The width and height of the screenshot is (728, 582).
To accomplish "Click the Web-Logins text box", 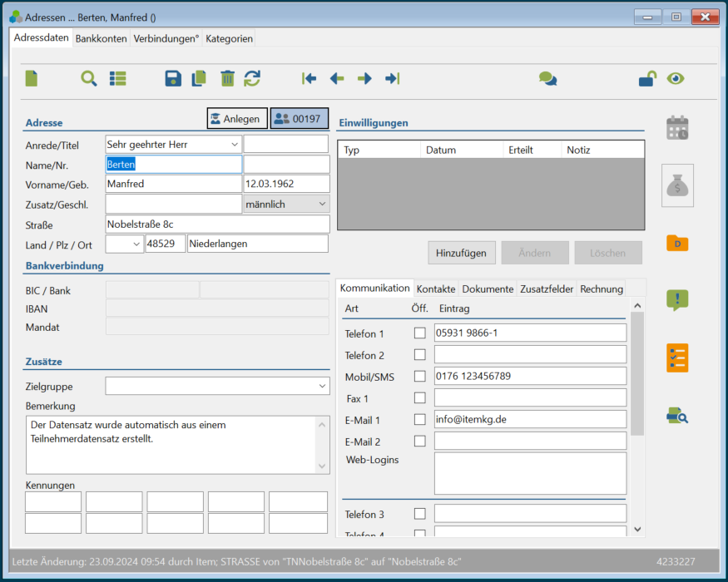I will pos(530,473).
